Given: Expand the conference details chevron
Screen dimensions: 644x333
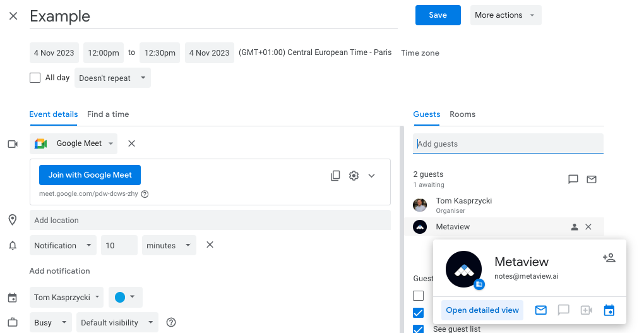Looking at the screenshot, I should pos(371,176).
